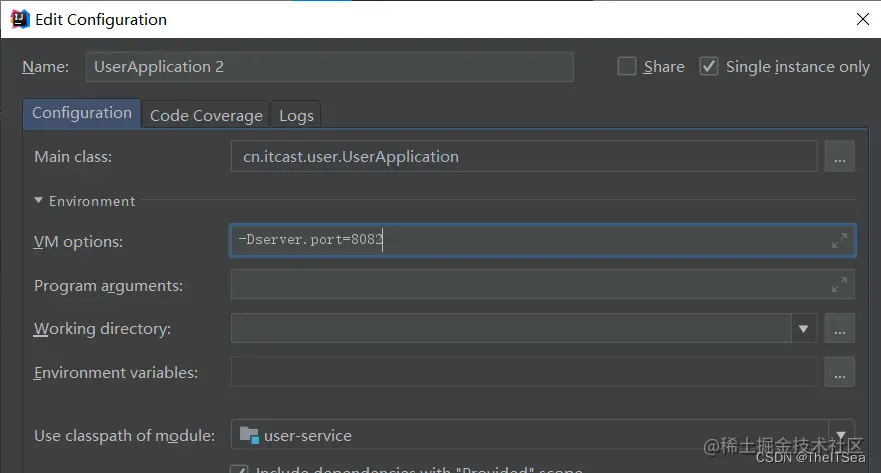Click the Program arguments field
This screenshot has height=473, width=881.
[543, 284]
